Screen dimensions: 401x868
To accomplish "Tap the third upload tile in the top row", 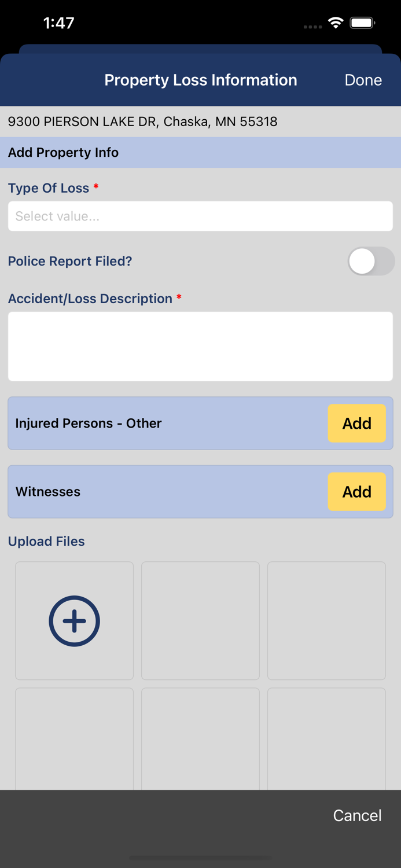I will click(326, 620).
